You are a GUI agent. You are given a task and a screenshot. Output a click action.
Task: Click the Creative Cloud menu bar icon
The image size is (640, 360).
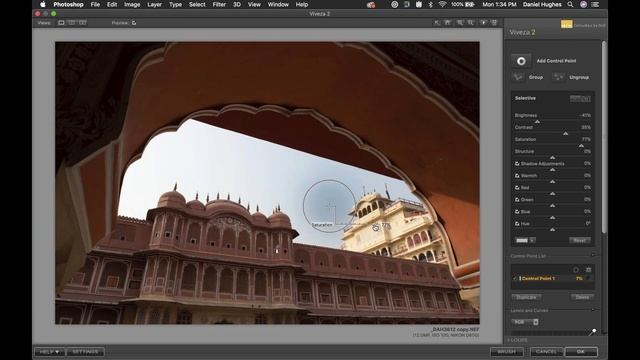click(x=371, y=4)
